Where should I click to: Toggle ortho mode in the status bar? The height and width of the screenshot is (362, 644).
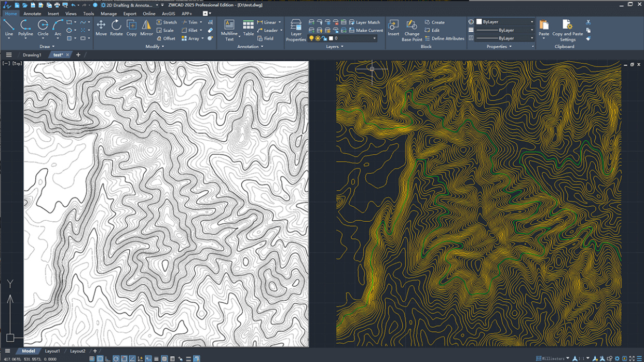click(108, 359)
